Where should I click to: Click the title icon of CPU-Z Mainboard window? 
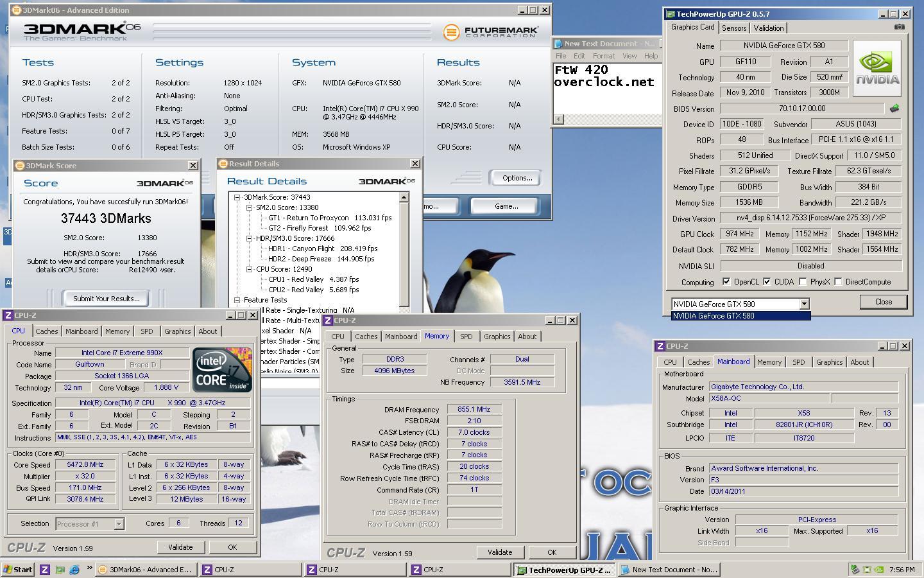point(660,346)
